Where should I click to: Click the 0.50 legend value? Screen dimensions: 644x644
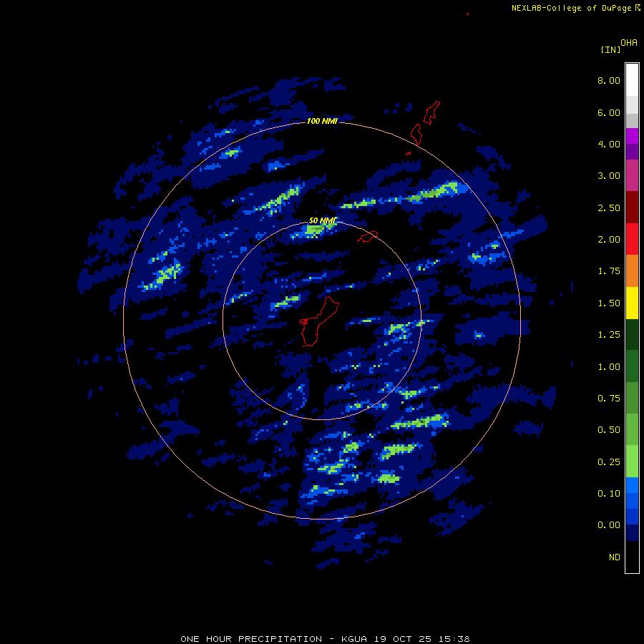coord(609,430)
